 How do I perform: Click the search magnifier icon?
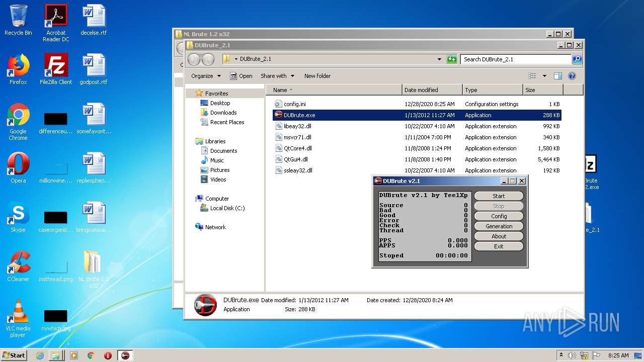click(577, 59)
